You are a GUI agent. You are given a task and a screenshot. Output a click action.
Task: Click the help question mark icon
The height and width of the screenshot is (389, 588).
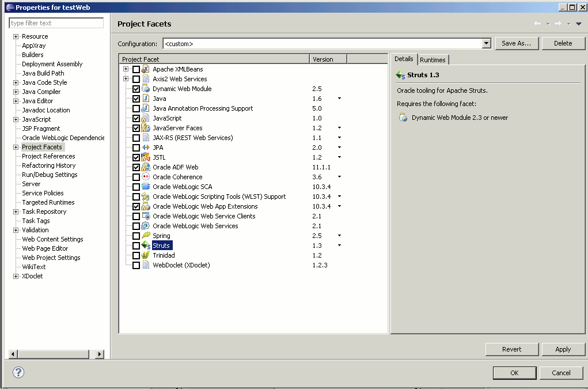point(18,372)
